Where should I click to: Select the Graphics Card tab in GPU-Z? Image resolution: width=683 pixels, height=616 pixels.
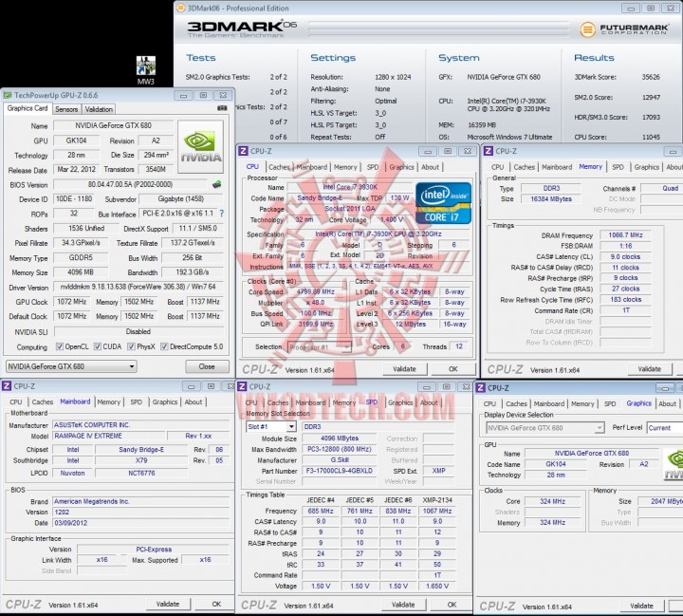point(28,108)
